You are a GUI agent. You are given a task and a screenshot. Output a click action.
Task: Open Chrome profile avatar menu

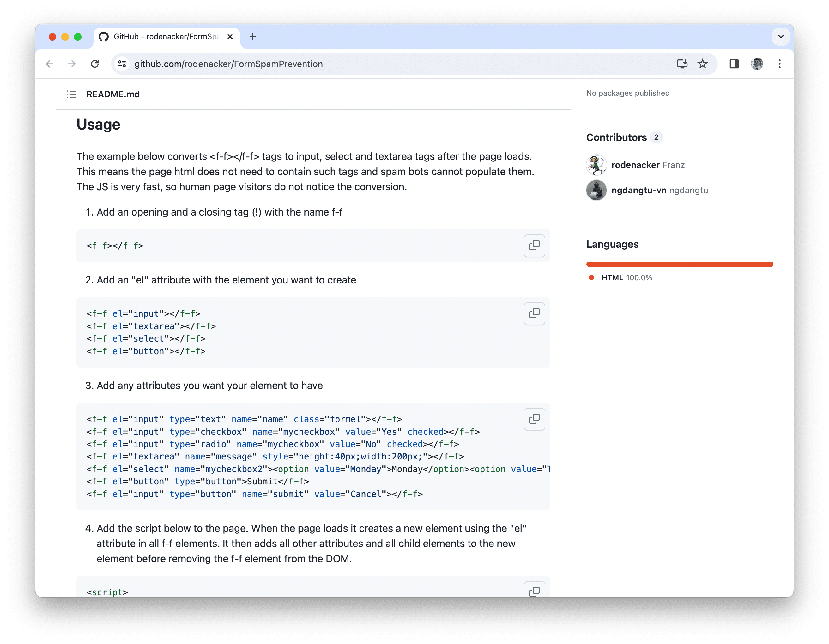tap(757, 64)
